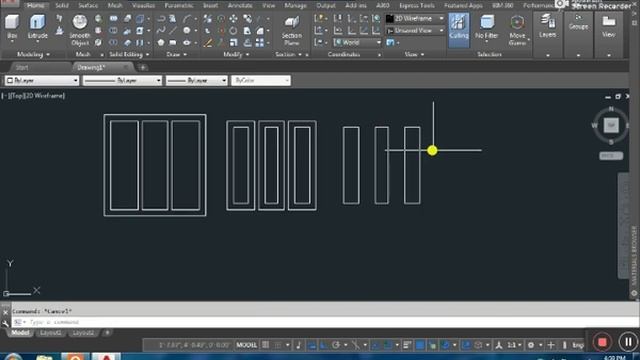
Task: Close the command line panel
Action: coord(5,313)
